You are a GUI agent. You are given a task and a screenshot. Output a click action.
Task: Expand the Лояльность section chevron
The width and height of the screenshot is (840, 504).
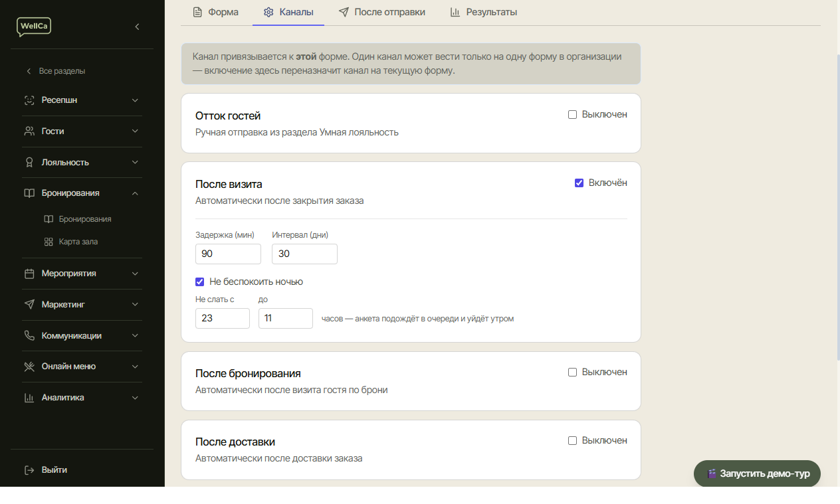click(x=135, y=163)
